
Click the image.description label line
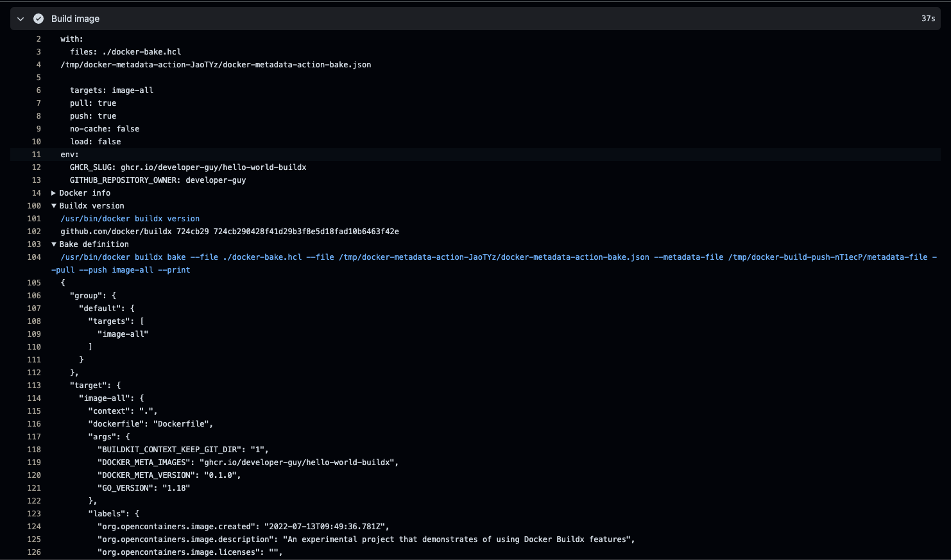[x=366, y=539]
